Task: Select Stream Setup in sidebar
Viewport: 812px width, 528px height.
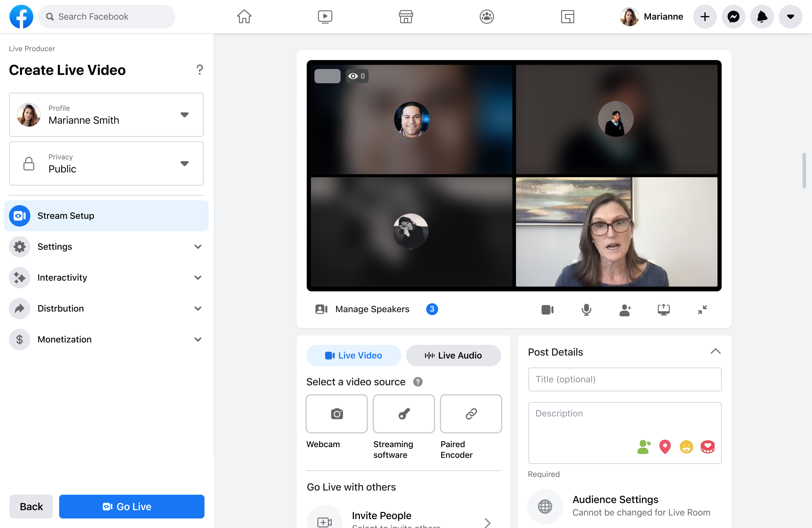Action: pyautogui.click(x=106, y=216)
